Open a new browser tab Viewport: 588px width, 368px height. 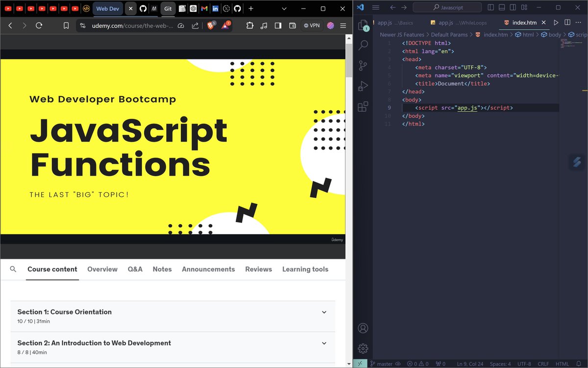[x=251, y=8]
